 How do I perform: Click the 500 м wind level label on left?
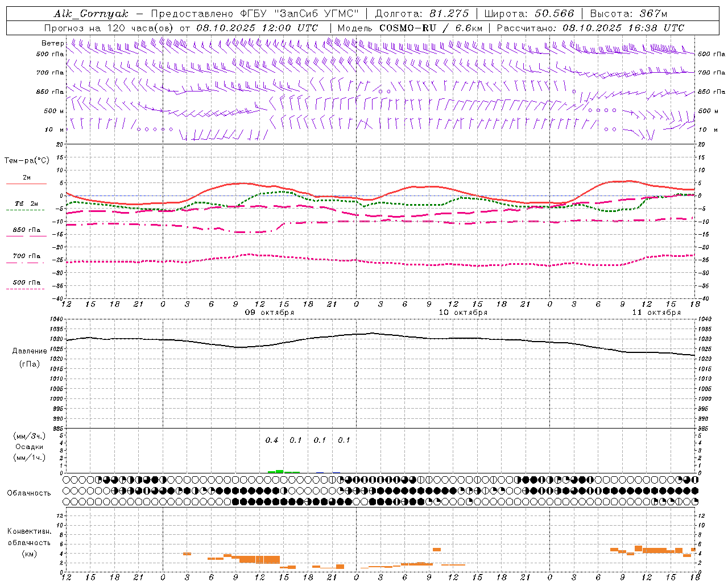click(x=54, y=111)
